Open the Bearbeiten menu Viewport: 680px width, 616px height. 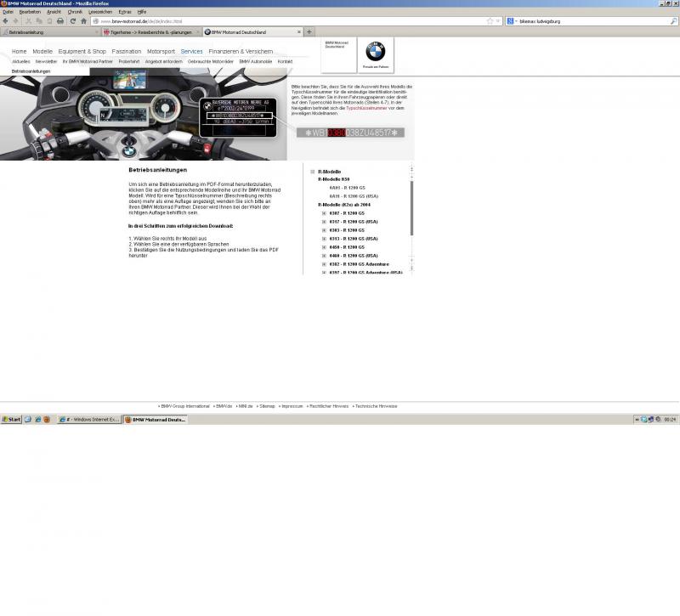coord(30,12)
